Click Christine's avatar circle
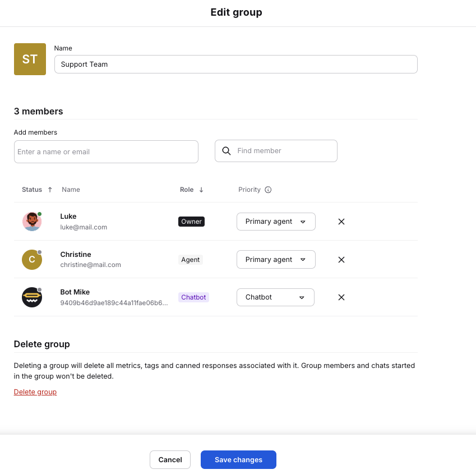 (x=32, y=260)
